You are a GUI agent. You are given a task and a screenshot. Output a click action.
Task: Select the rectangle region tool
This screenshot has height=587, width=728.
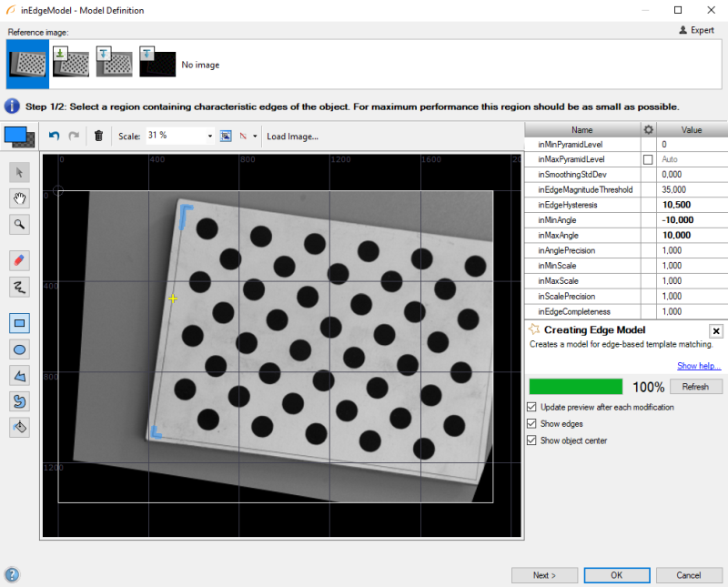(20, 322)
